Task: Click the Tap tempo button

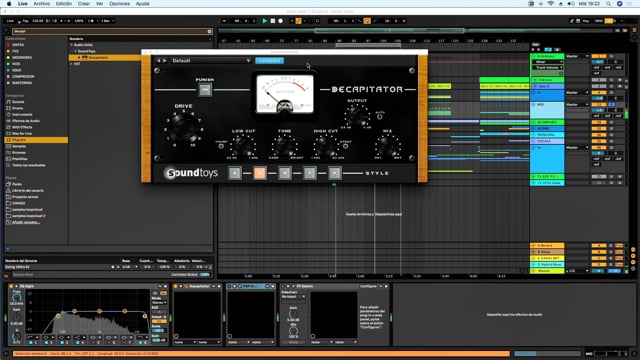Action: [x=25, y=21]
